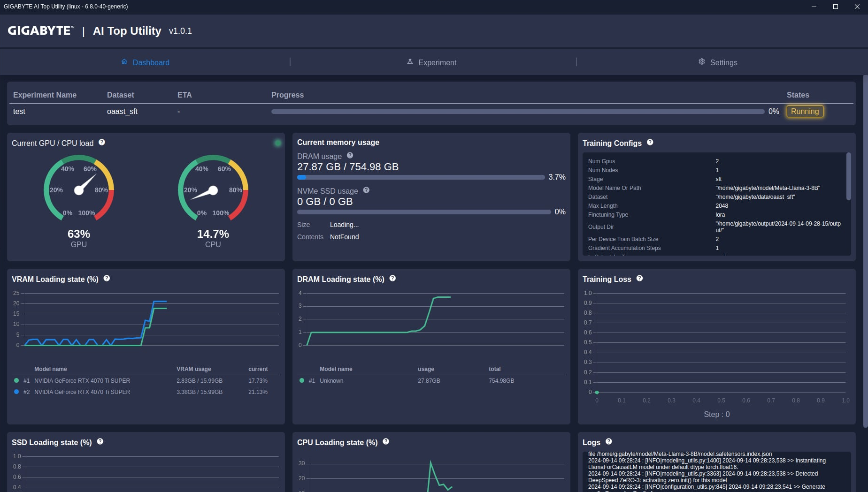Click help icon beside DRAM Loading state
The width and height of the screenshot is (868, 492).
click(392, 278)
